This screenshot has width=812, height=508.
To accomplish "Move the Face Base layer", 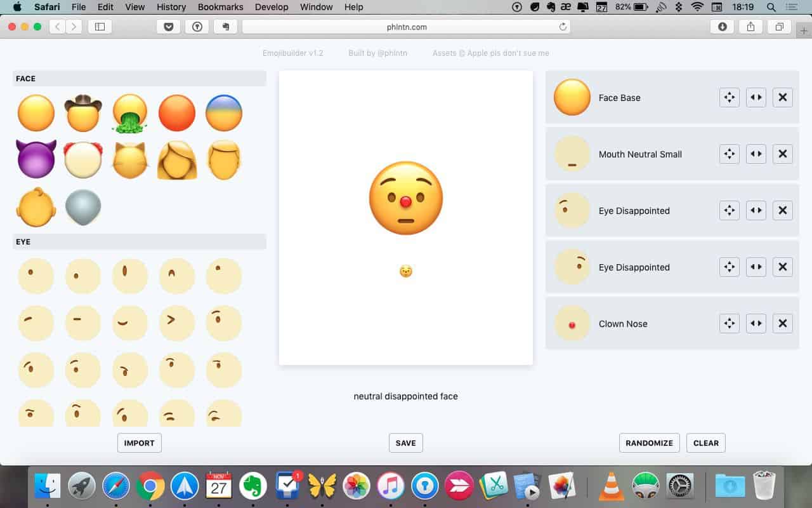I will [730, 97].
